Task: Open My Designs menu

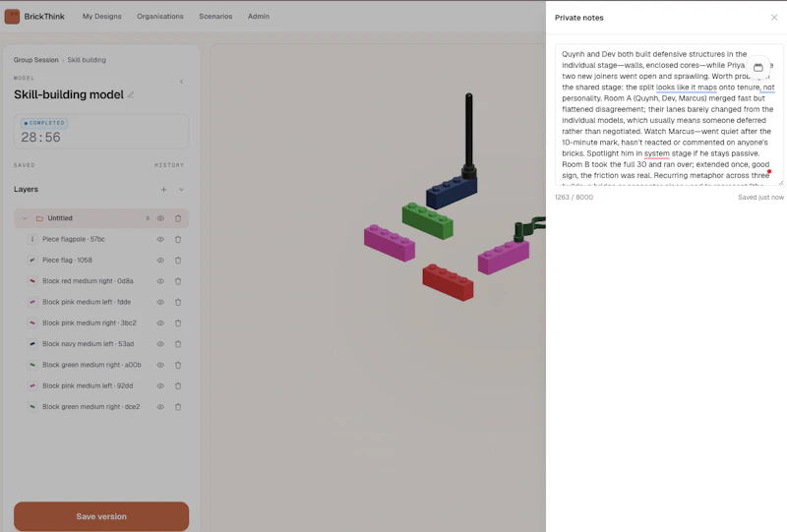Action: pos(102,17)
